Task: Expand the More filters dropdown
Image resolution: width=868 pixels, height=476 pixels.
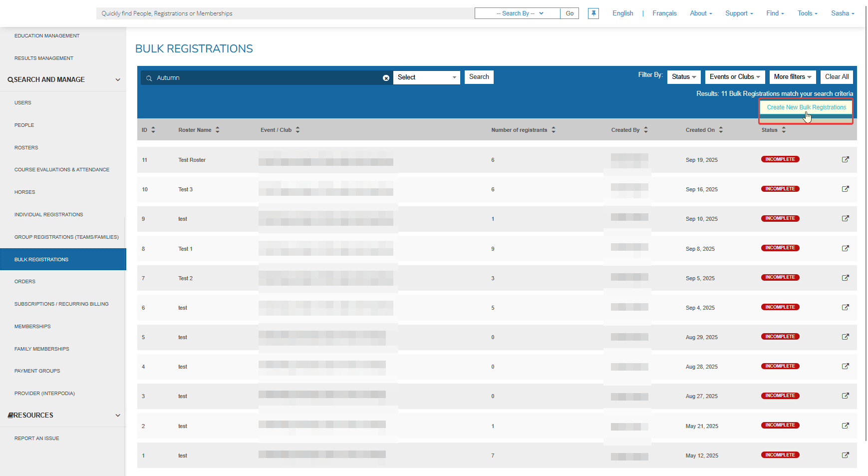Action: click(x=792, y=77)
